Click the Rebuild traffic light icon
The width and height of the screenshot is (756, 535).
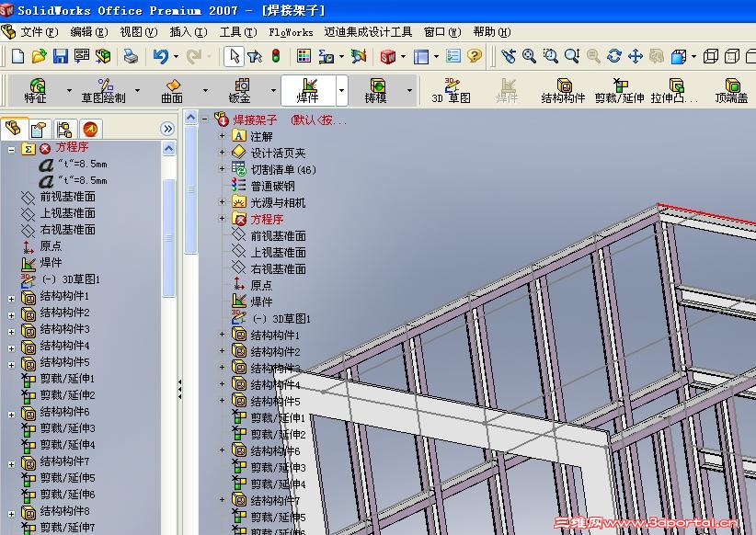click(x=276, y=56)
